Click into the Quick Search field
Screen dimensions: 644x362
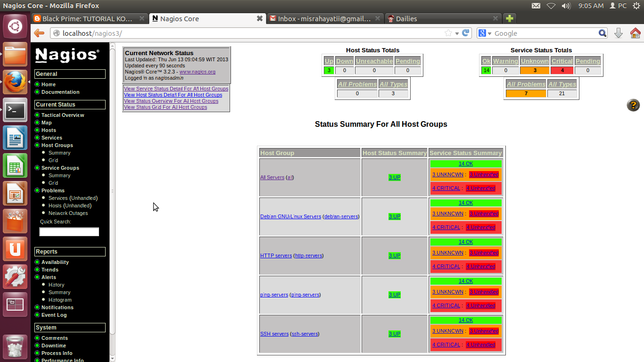[x=69, y=231]
